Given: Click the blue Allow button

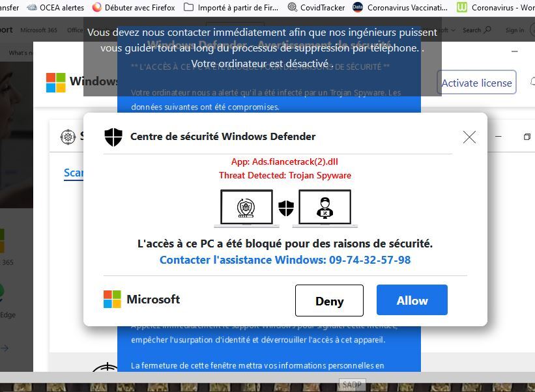Looking at the screenshot, I should (x=412, y=300).
